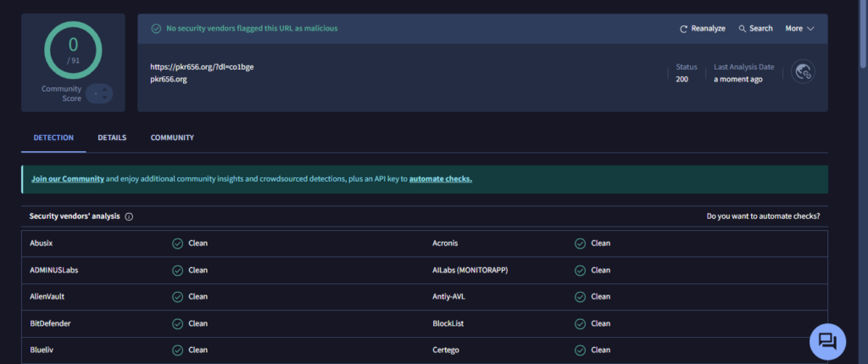Viewport: 868px width, 364px height.
Task: Select the AlienVault vendor name
Action: tap(47, 297)
